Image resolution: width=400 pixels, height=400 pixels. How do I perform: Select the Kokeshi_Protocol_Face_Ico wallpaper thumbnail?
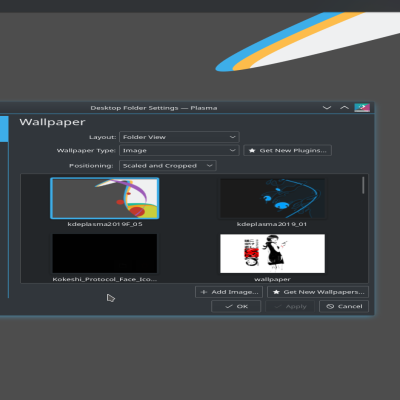click(105, 253)
